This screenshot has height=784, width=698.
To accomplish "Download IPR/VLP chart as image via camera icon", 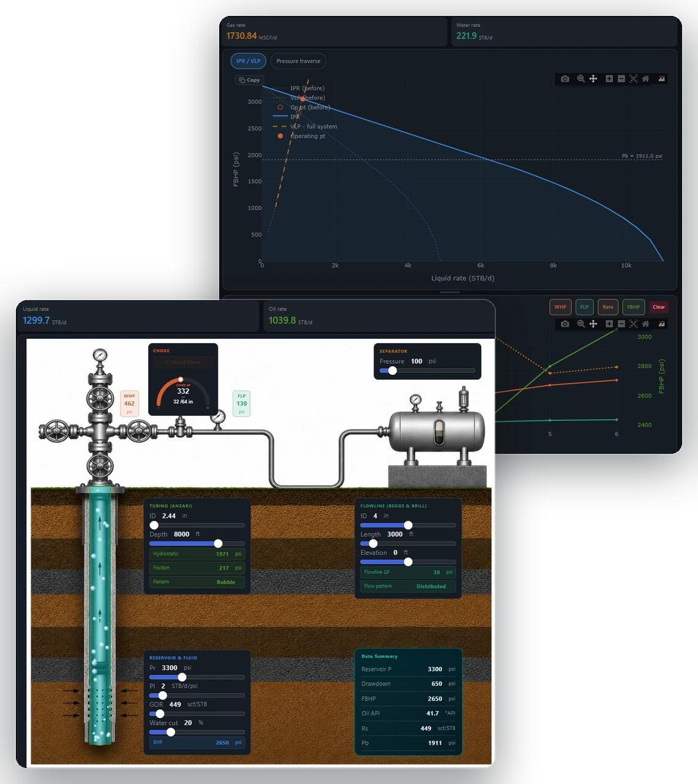I will [565, 79].
